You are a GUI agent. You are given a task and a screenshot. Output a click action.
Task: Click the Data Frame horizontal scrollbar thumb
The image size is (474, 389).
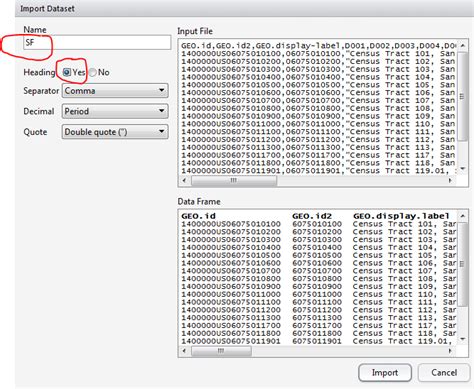(221, 351)
